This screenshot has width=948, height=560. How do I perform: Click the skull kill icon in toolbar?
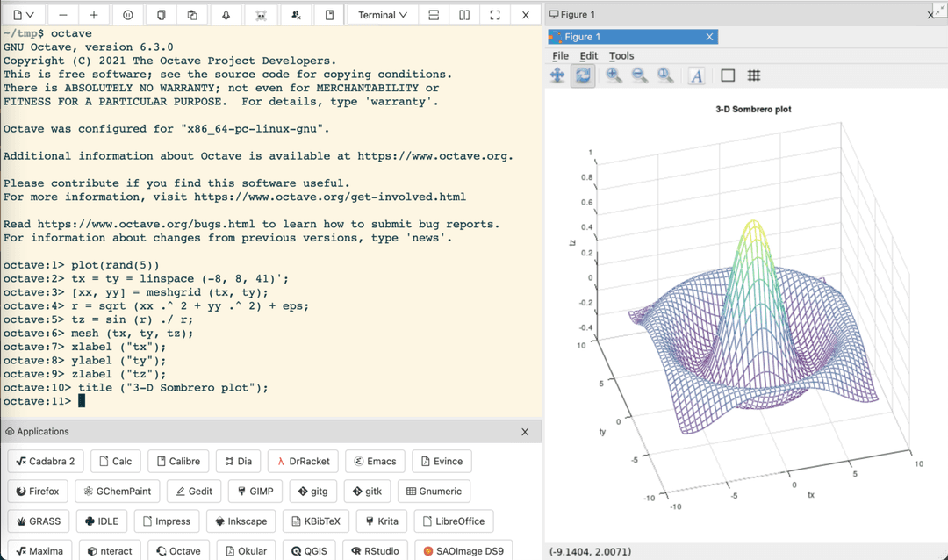point(261,15)
